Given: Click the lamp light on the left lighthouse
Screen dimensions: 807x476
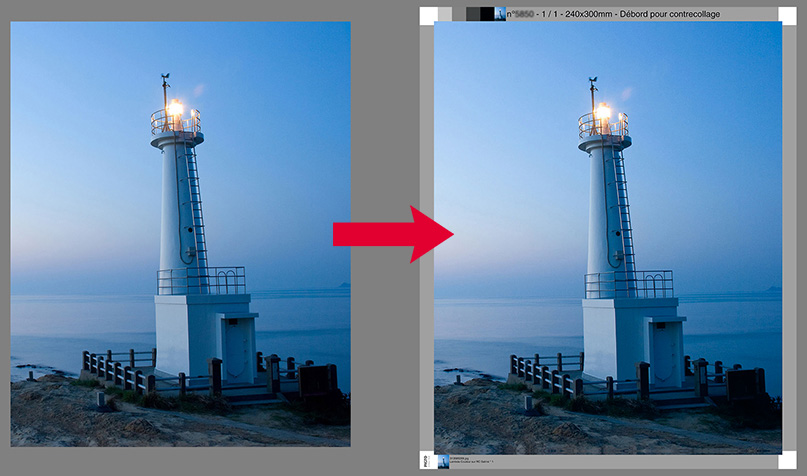Looking at the screenshot, I should pos(175,108).
